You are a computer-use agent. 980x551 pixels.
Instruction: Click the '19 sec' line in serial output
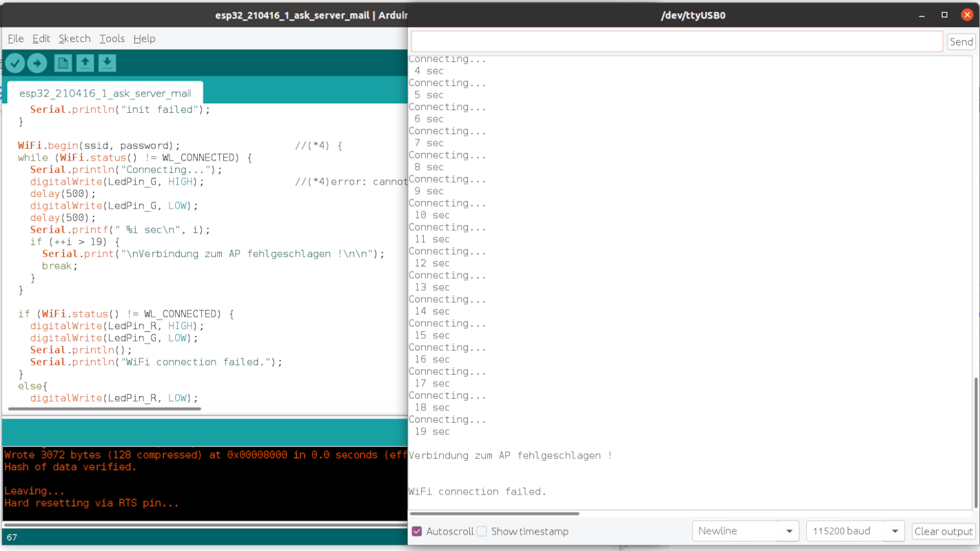point(432,431)
